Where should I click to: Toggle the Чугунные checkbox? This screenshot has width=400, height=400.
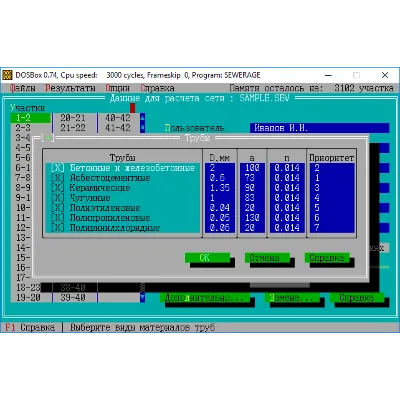tap(58, 198)
